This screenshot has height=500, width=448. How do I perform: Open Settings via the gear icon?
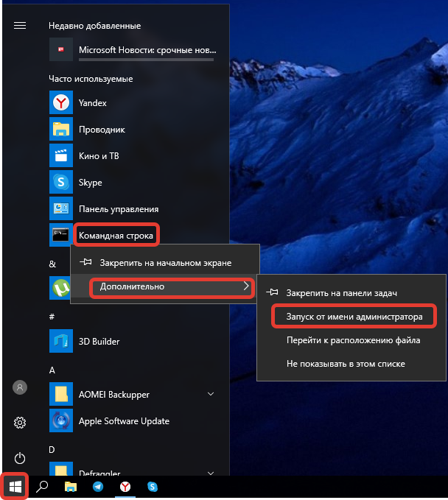click(20, 423)
